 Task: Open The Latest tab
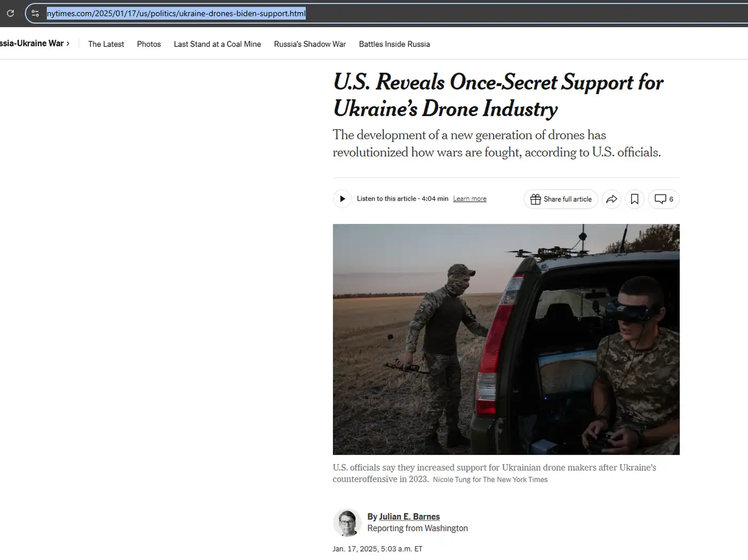[x=106, y=44]
